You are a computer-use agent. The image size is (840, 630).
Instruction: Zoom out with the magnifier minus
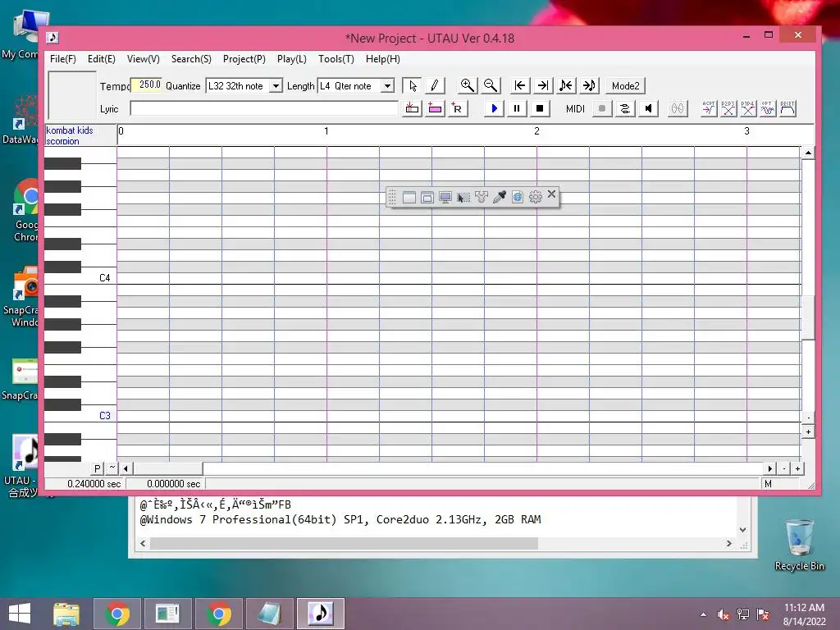point(491,85)
